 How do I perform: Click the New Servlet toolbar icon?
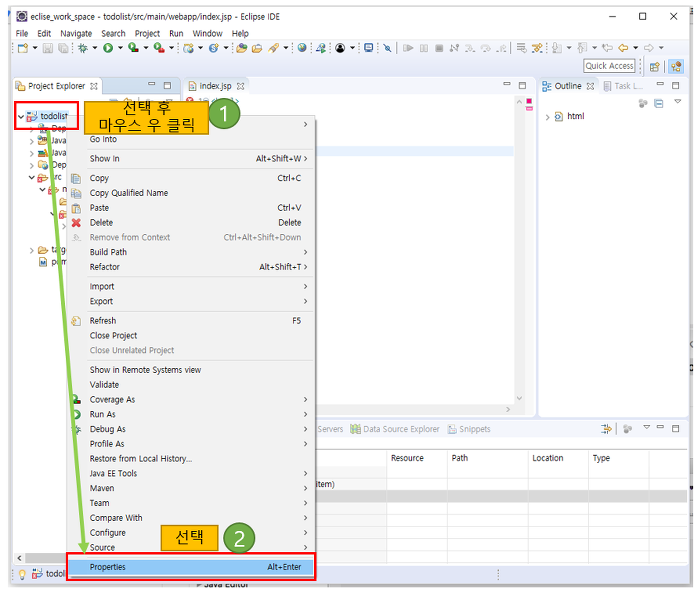(x=214, y=48)
